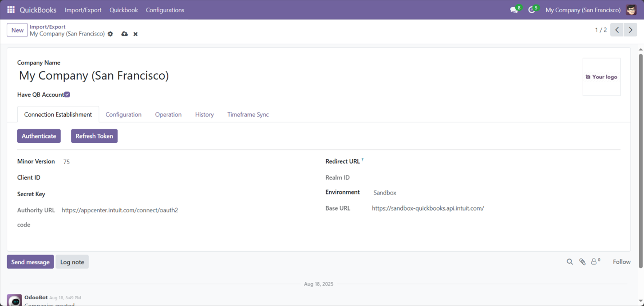Screen dimensions: 644x306
Task: Click the search messages magnifier icon
Action: [570, 261]
